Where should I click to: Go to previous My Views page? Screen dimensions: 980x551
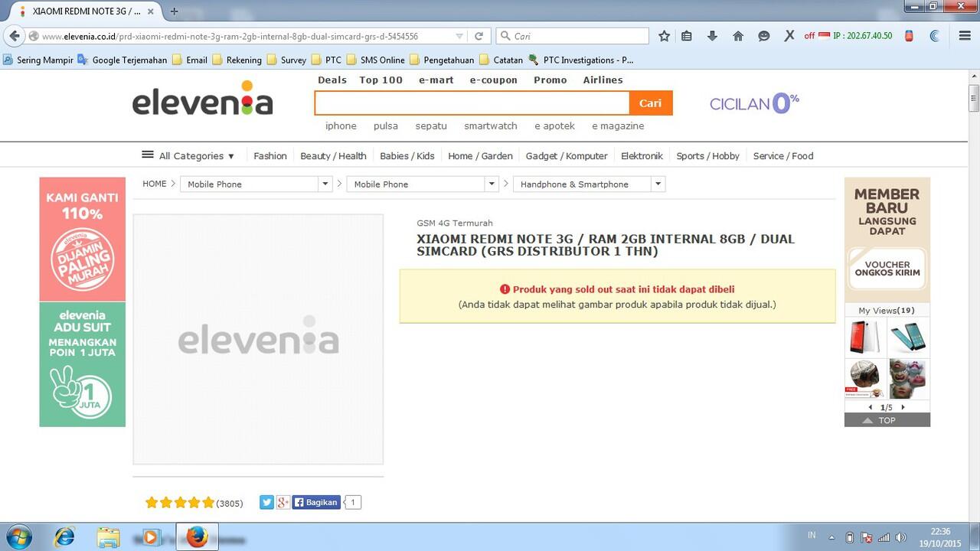[871, 407]
